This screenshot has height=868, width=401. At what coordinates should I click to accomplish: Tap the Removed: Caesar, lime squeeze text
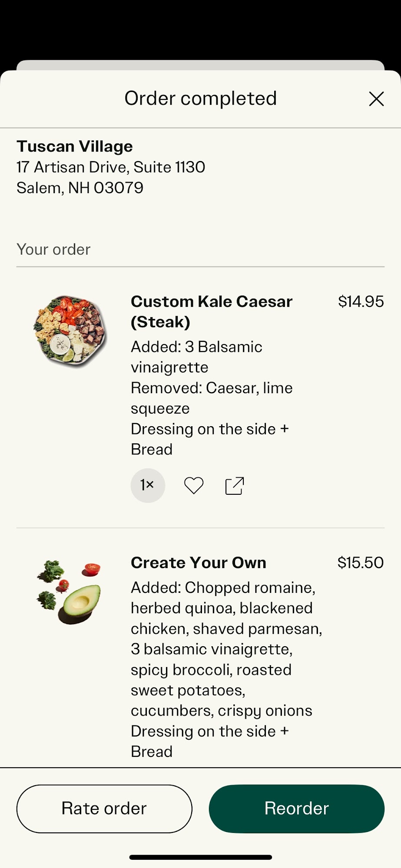tap(212, 398)
